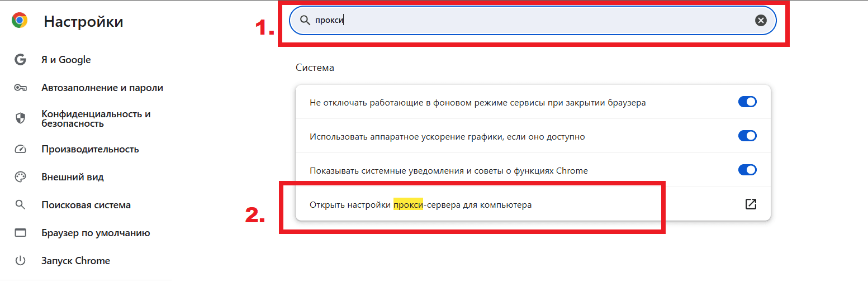Screen dimensions: 868x287
Task: Click the magnifier icon in search bar
Action: pyautogui.click(x=305, y=21)
